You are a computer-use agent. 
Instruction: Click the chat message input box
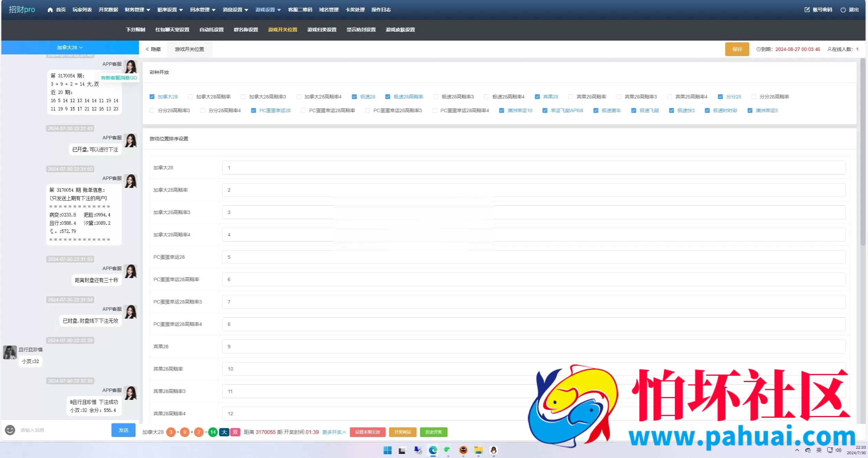click(64, 430)
